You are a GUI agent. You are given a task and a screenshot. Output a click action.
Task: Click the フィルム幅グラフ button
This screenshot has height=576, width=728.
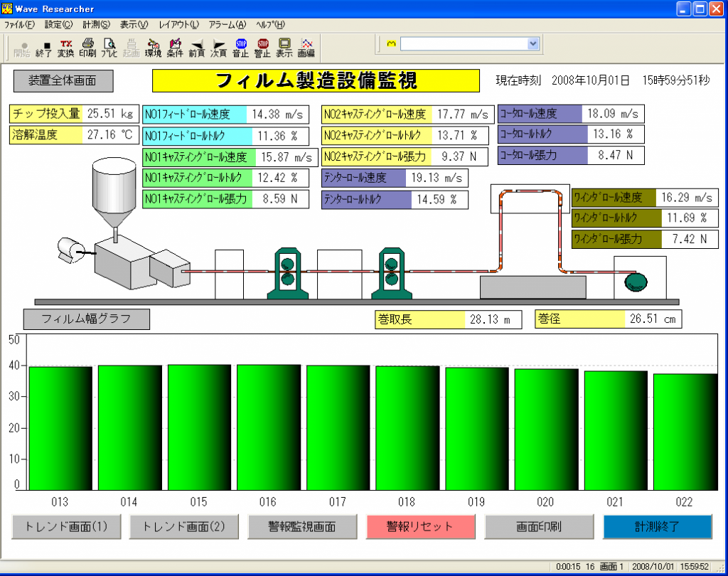click(87, 319)
